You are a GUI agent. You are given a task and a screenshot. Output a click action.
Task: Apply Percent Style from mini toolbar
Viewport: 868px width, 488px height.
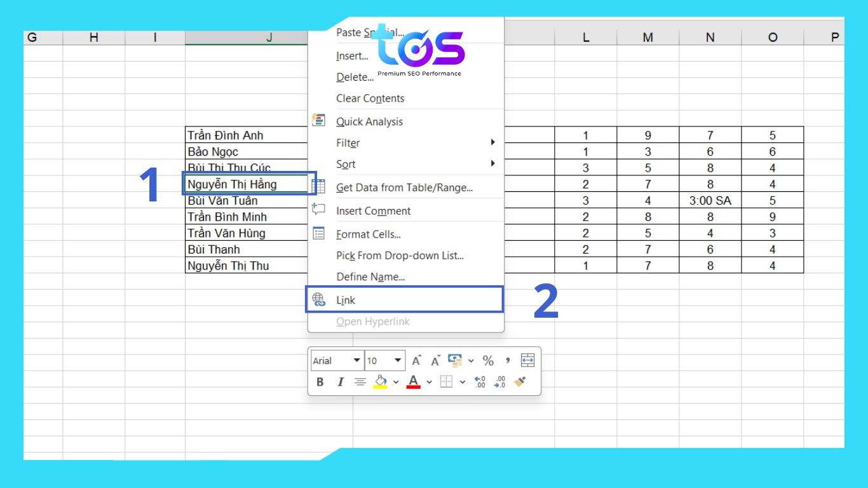click(x=488, y=361)
